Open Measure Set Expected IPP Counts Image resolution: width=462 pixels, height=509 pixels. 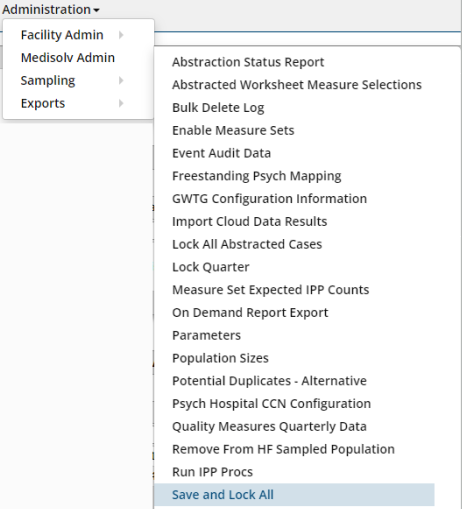click(x=270, y=290)
